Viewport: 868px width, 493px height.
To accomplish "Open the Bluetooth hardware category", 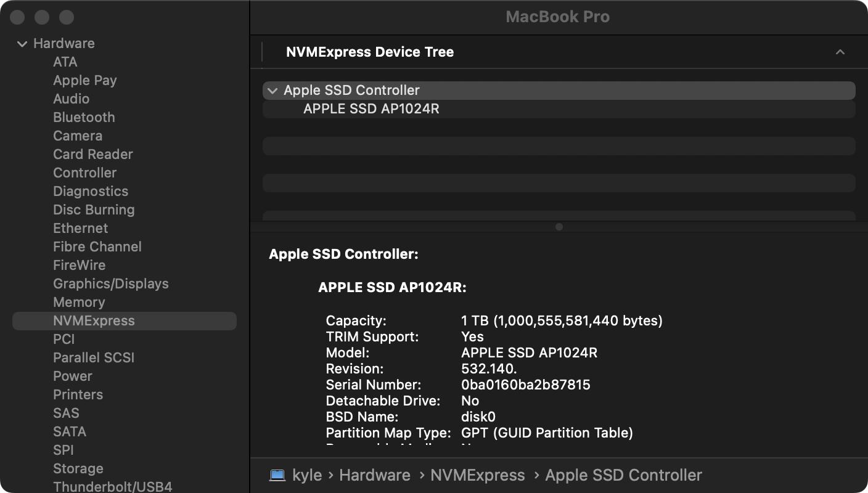I will click(84, 117).
